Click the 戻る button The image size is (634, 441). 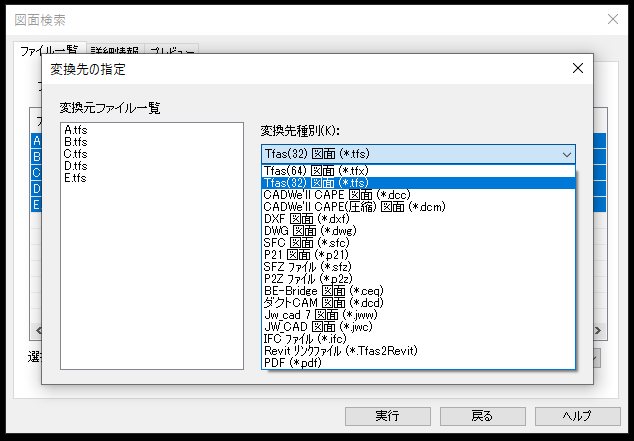pos(481,416)
